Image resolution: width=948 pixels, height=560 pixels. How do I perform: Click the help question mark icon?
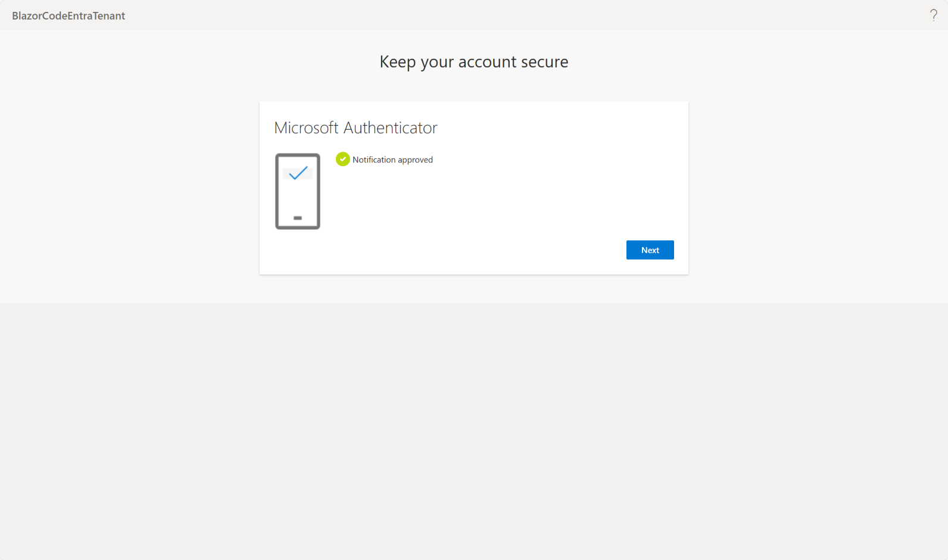[x=933, y=15]
